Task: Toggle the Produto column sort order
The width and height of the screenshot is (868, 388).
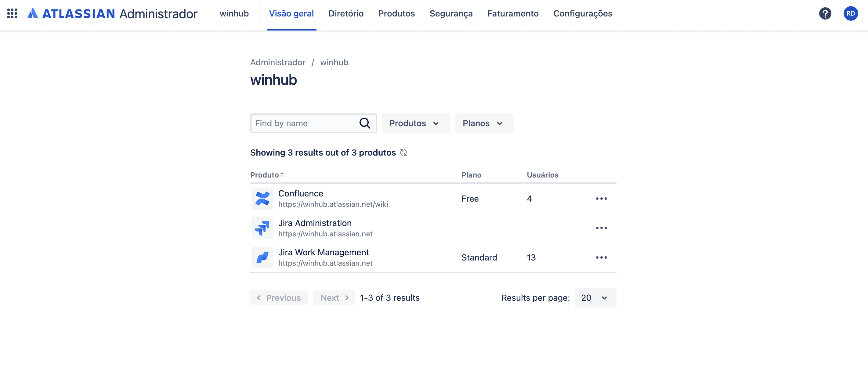Action: (282, 175)
